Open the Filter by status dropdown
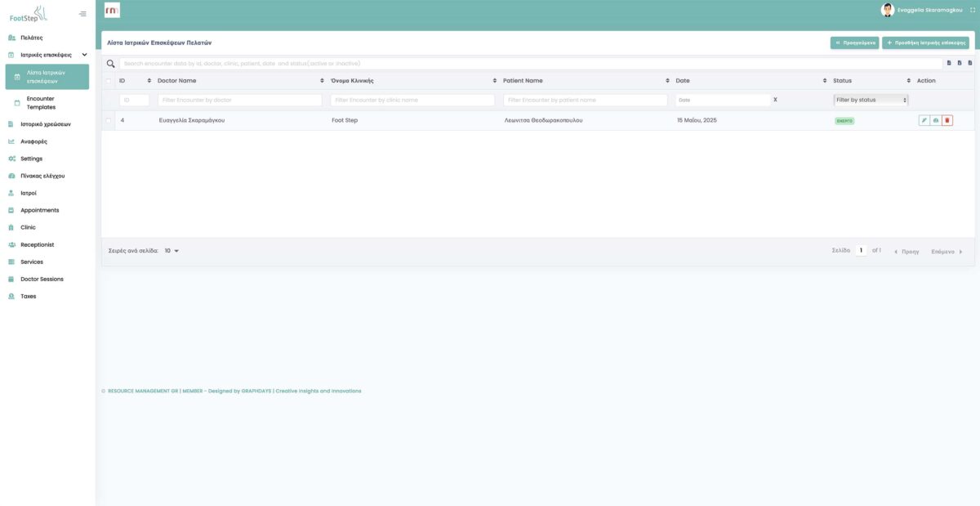This screenshot has width=980, height=506. click(x=871, y=100)
